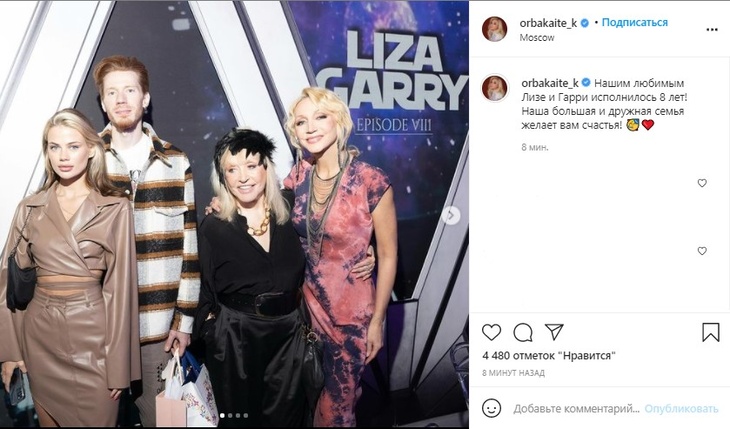Click Опубликовать to post comment

681,409
